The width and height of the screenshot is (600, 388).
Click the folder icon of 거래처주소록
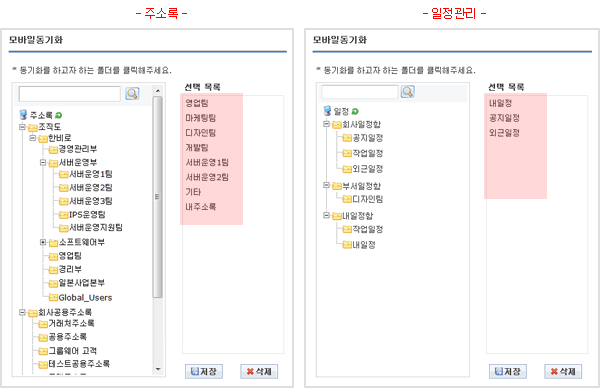click(43, 324)
